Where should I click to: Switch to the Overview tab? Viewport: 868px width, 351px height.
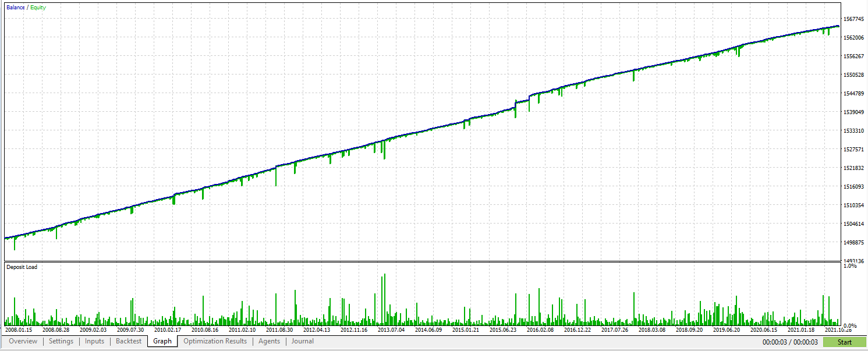coord(23,342)
